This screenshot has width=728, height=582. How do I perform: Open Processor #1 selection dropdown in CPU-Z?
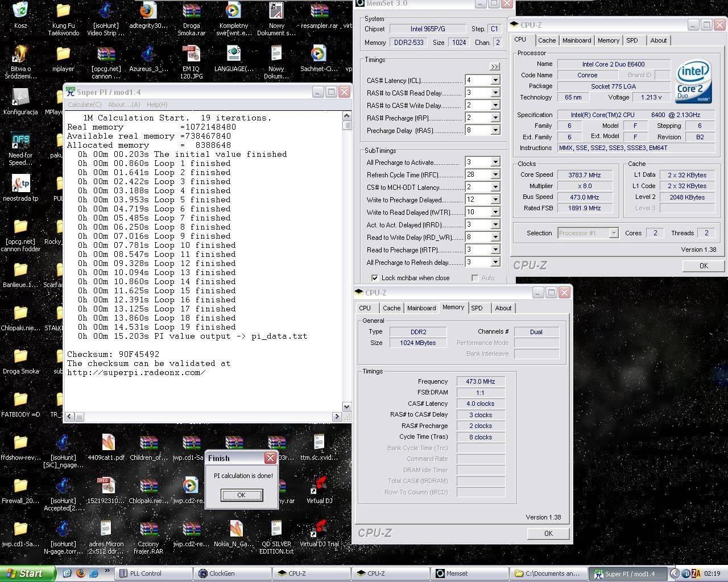tap(613, 233)
